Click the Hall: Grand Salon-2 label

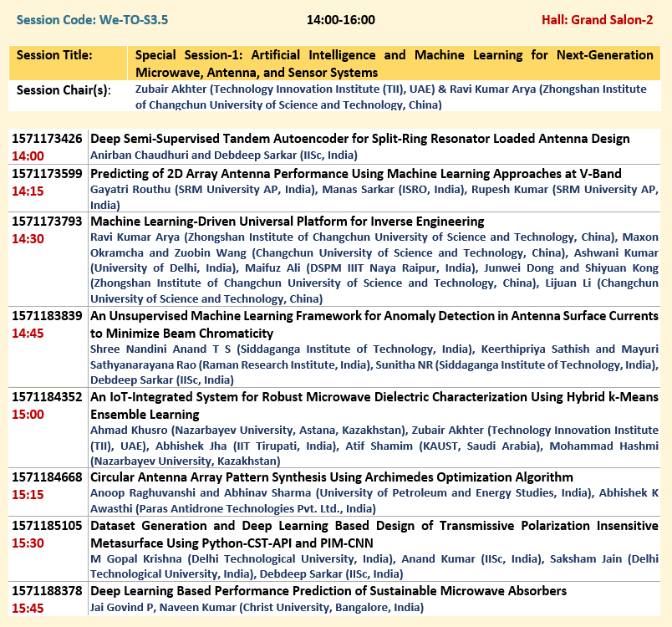tap(597, 19)
